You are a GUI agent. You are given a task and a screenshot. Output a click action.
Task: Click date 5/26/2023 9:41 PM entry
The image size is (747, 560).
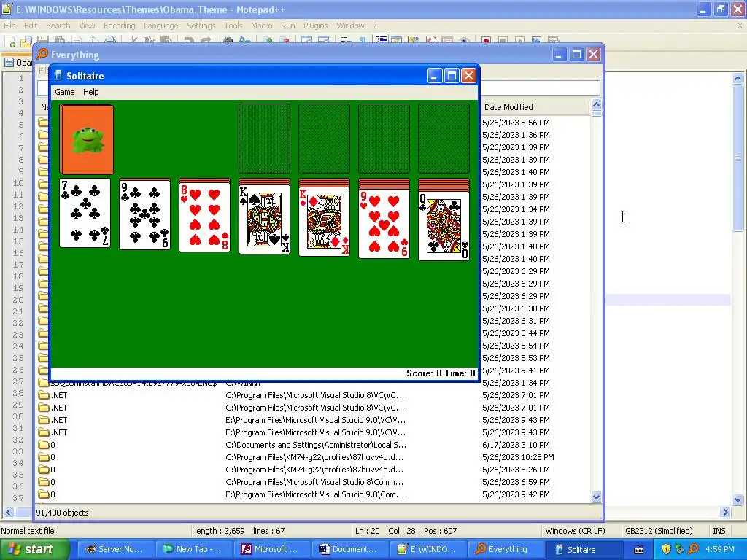516,370
